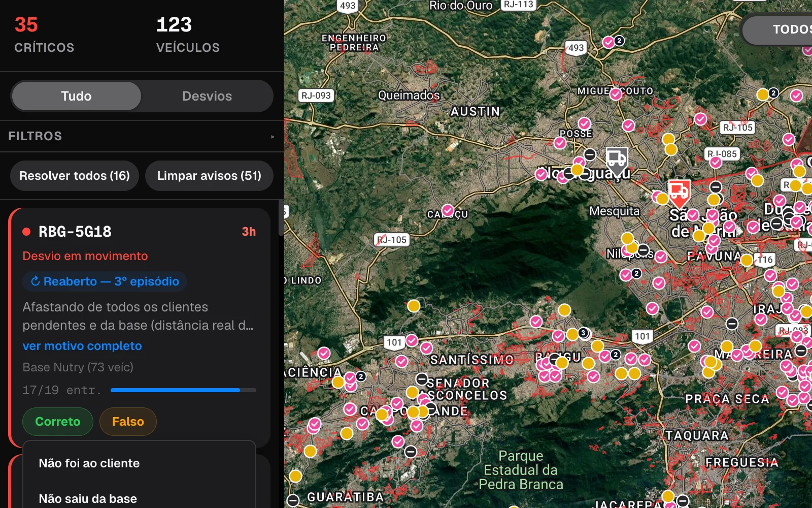Choose 'Não foi ao cliente' option
The height and width of the screenshot is (508, 812).
tap(139, 463)
